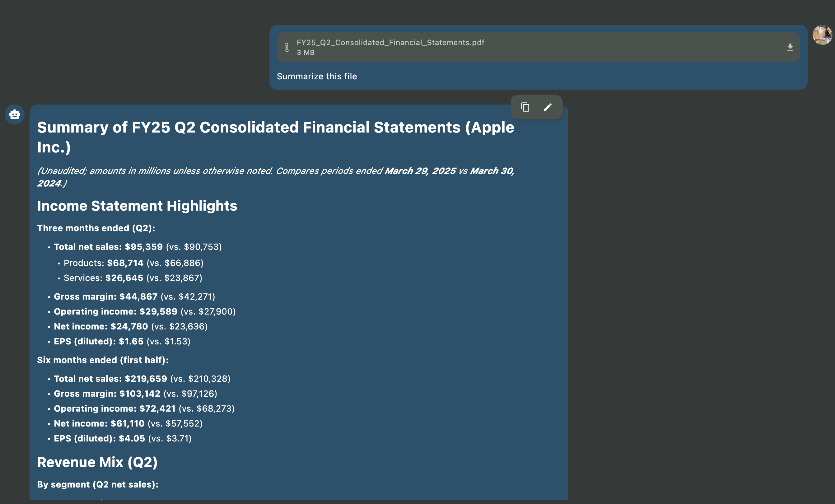This screenshot has width=835, height=504.
Task: Click the robot assistant avatar icon
Action: 15,114
